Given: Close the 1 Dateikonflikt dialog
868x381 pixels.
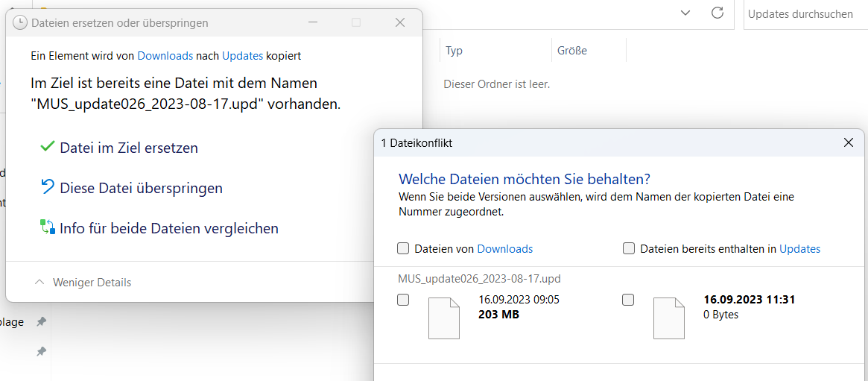Looking at the screenshot, I should pyautogui.click(x=848, y=143).
